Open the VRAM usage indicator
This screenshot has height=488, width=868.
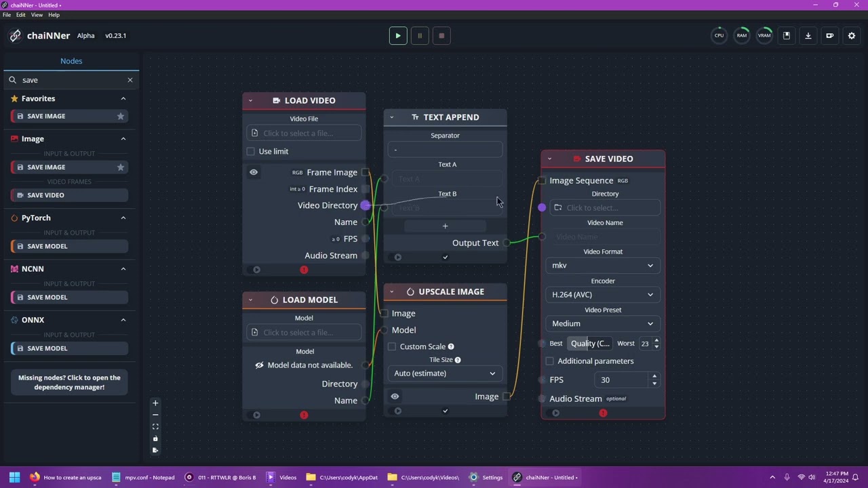coord(764,35)
